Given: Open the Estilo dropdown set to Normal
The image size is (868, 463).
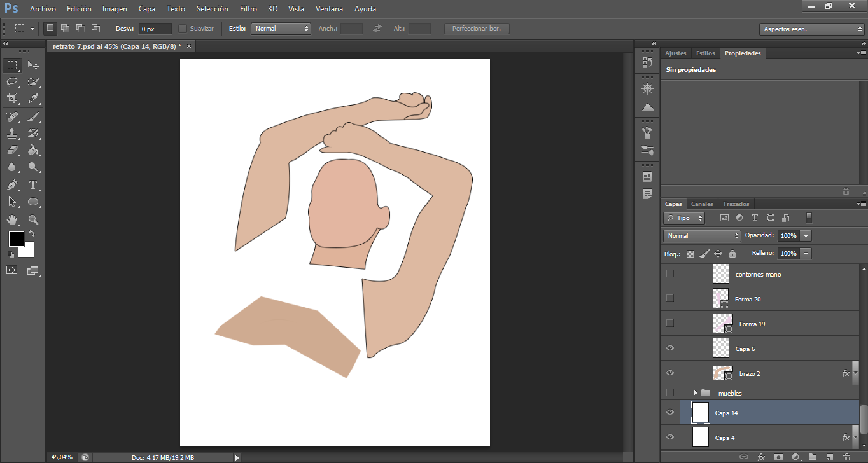Looking at the screenshot, I should (281, 29).
